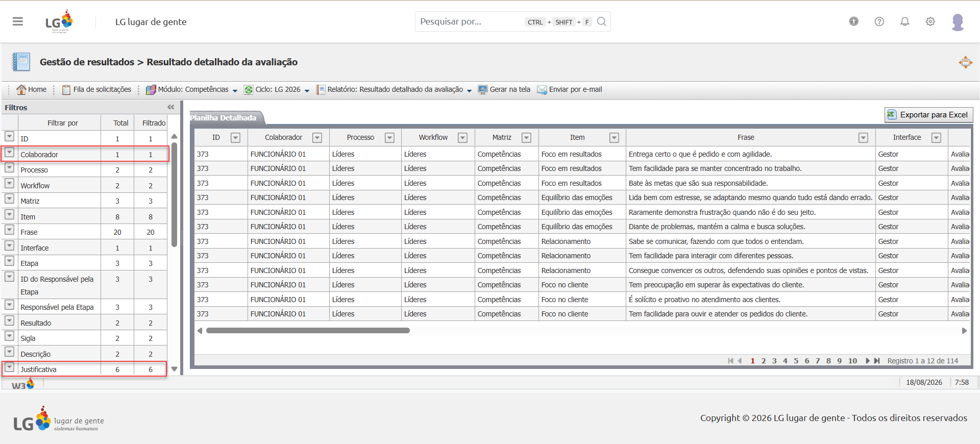The image size is (980, 444).
Task: Open the Workflow column filter dropdown
Action: [x=462, y=138]
